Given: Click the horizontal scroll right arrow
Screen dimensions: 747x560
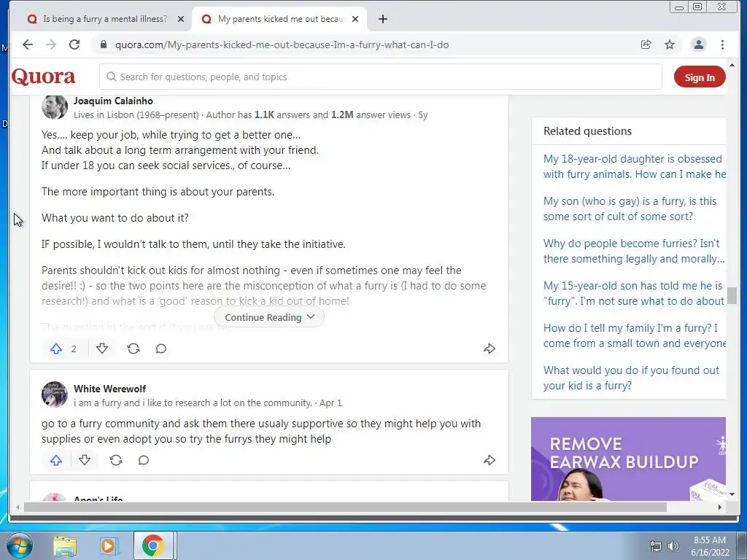Looking at the screenshot, I should [x=720, y=507].
